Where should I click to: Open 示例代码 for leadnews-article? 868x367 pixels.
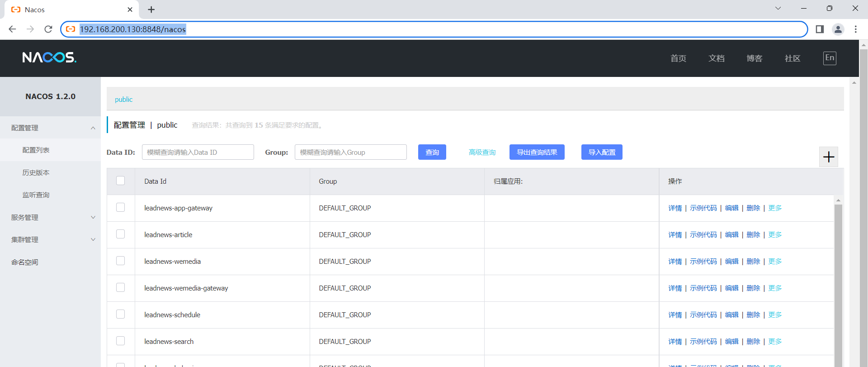(x=703, y=235)
